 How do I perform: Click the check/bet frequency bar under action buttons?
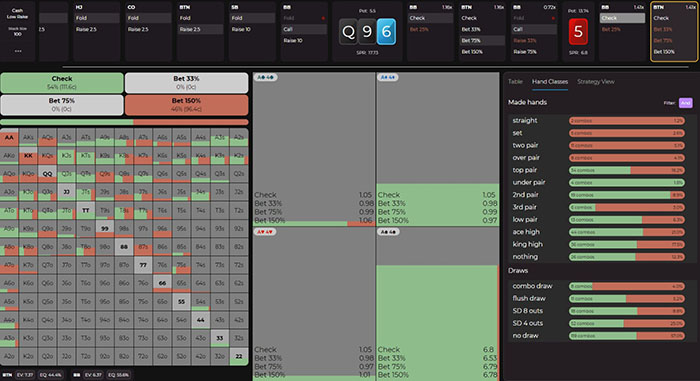pos(125,122)
